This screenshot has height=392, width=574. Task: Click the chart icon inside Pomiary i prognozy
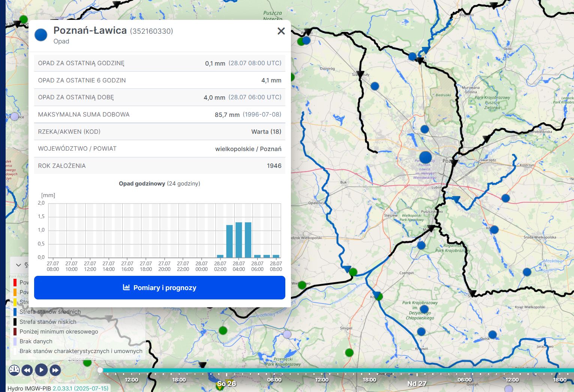126,287
